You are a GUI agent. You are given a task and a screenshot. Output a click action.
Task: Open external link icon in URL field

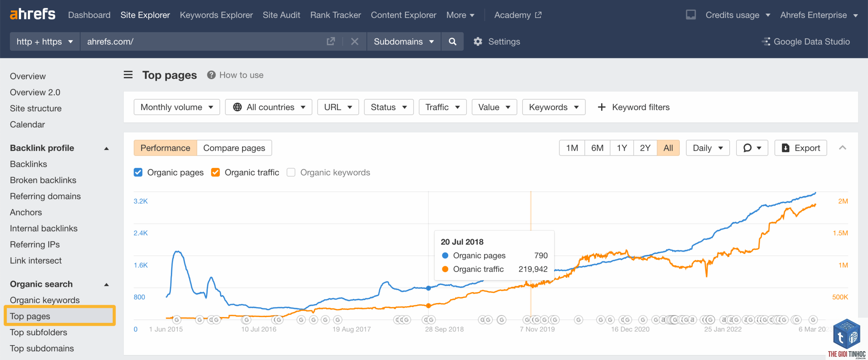[331, 41]
